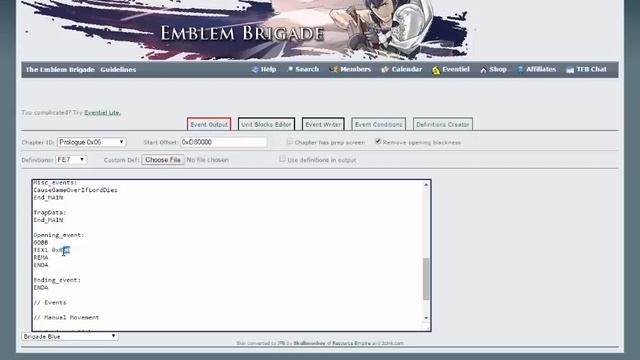Screen dimensions: 640x360
Task: Switch to the Definitions Creator tab
Action: (443, 124)
